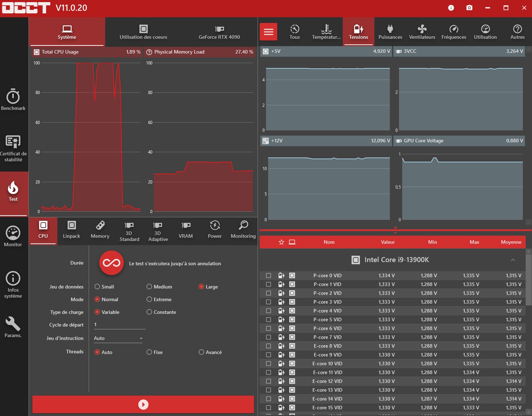Show the Ventilateurs sensor category

point(422,32)
